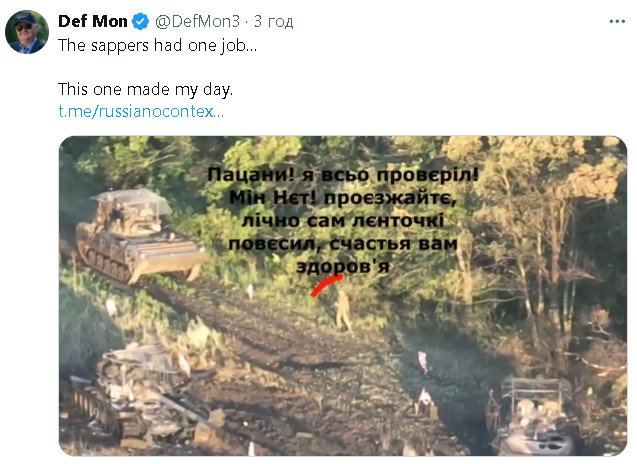Open the Def Mon profile avatar
This screenshot has width=637, height=464.
click(x=27, y=32)
